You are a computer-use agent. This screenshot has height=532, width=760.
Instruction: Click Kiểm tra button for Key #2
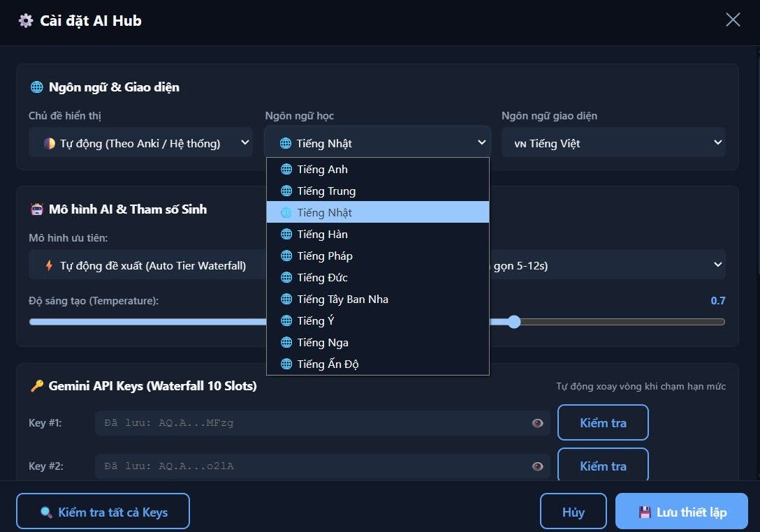coord(603,465)
